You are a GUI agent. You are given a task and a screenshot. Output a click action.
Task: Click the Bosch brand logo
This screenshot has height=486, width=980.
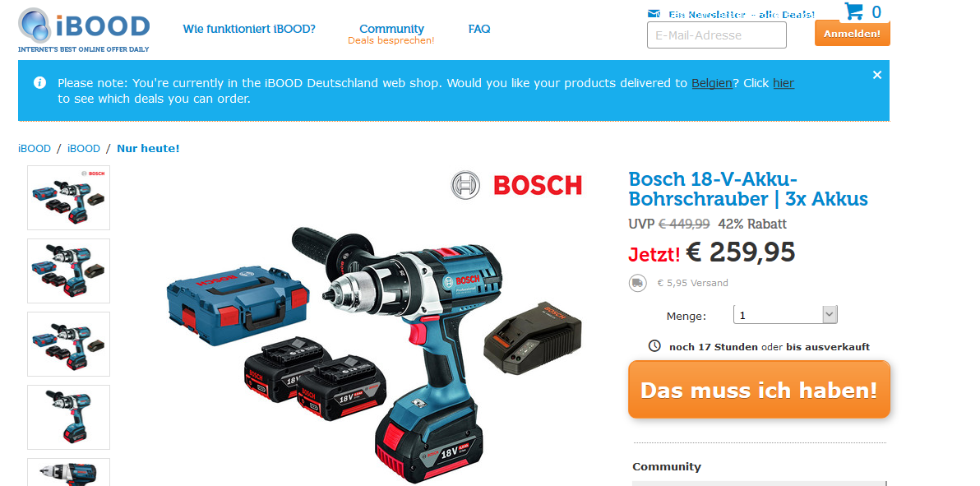coord(516,185)
